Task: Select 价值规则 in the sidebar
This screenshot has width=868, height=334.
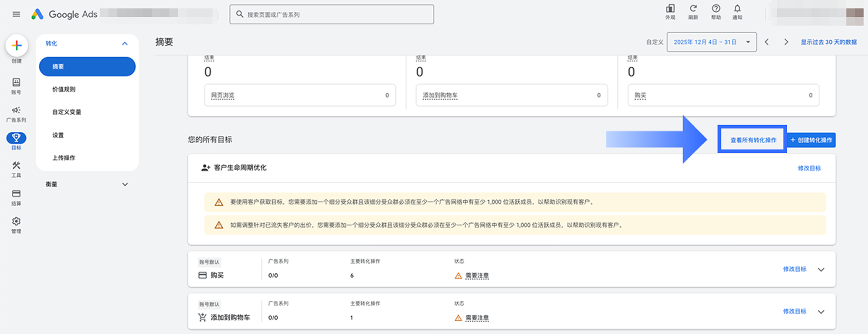Action: click(64, 89)
